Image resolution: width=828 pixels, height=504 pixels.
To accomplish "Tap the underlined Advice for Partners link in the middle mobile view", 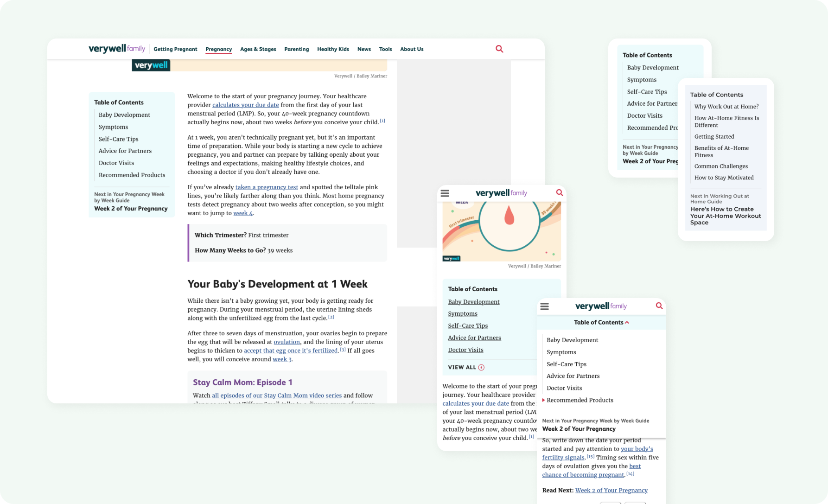I will [x=474, y=338].
